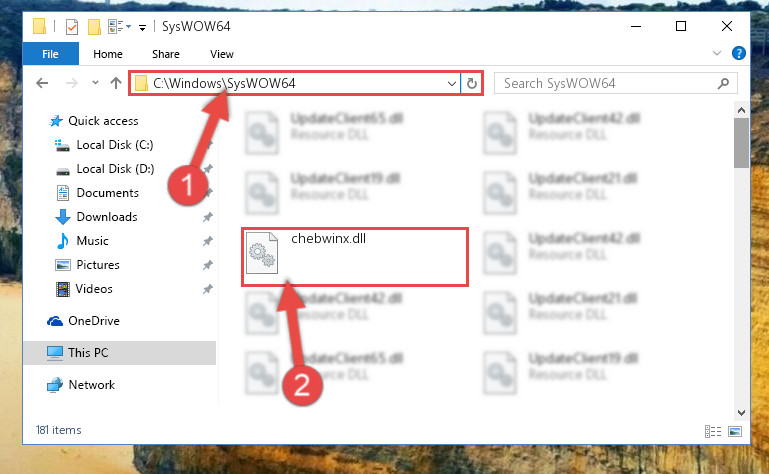Go back with the left arrow button
769x474 pixels.
[x=42, y=83]
